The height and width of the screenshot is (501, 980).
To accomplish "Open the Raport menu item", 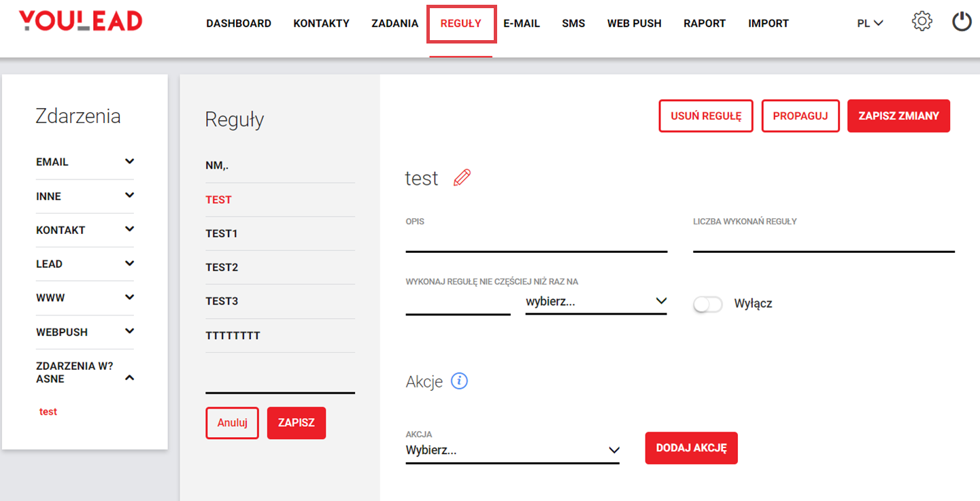I will 705,23.
